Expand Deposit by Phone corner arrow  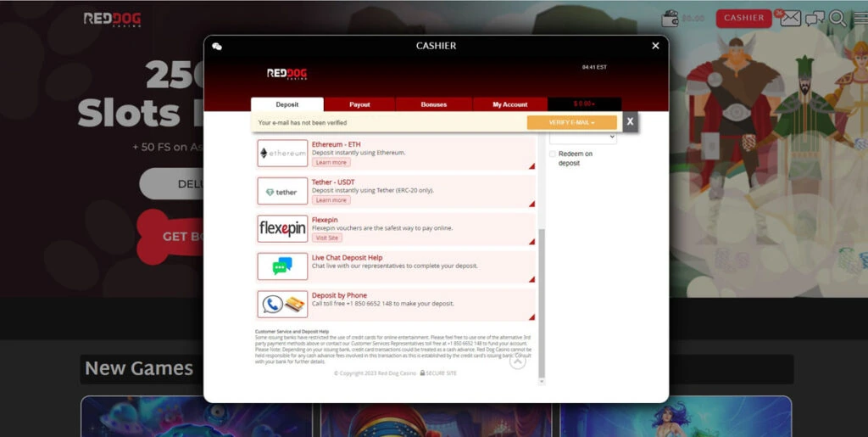tap(532, 317)
